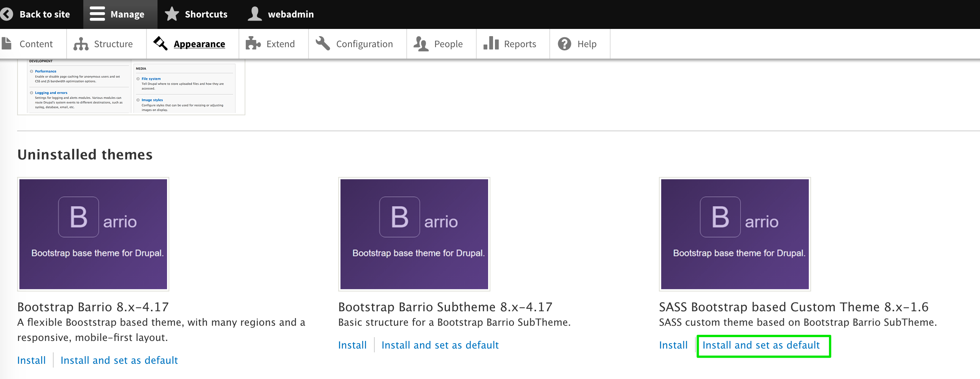Click the Help question mark icon
Viewport: 980px width, 379px height.
tap(564, 44)
